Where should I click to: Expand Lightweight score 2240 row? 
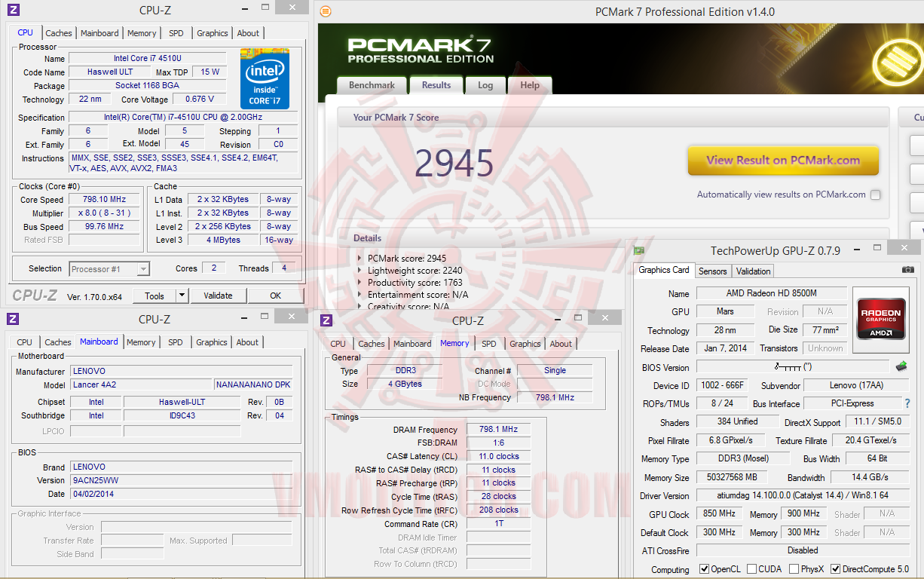coord(360,270)
